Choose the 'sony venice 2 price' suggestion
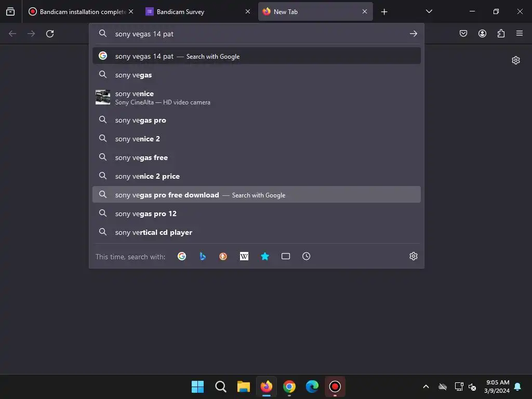 (257, 176)
